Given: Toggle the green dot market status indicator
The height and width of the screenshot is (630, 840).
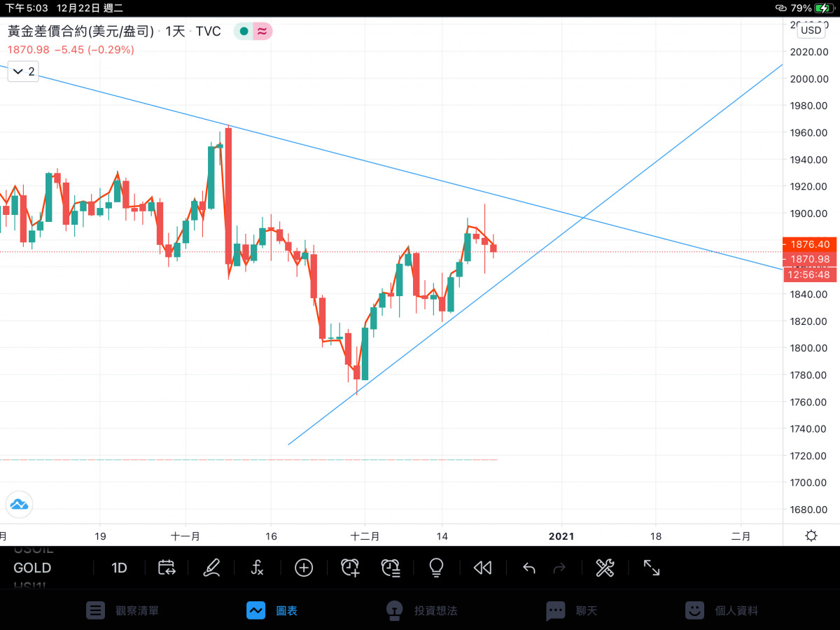Looking at the screenshot, I should 243,31.
